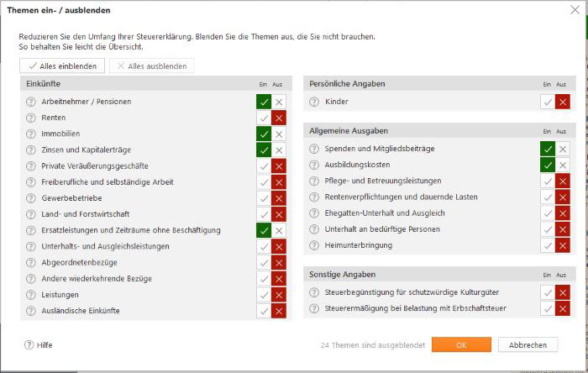Click question mark beside Gewerbebetriebe
The height and width of the screenshot is (373, 588).
(x=32, y=198)
